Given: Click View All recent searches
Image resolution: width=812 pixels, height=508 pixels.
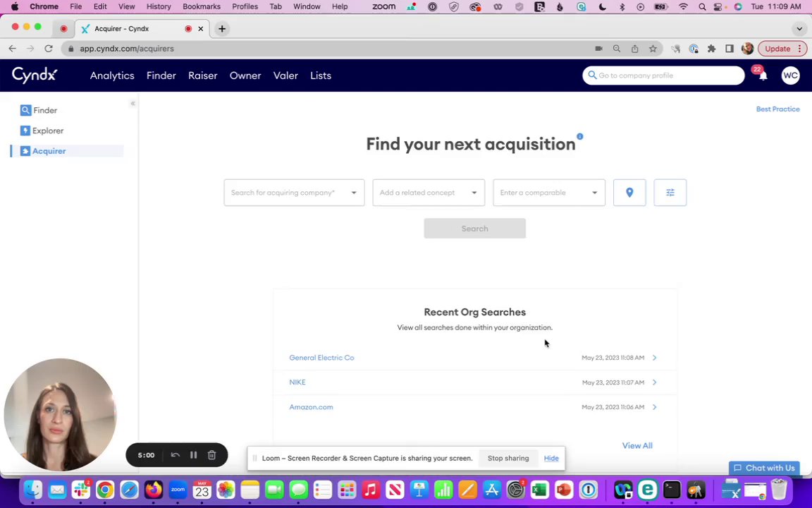Looking at the screenshot, I should pos(637,445).
